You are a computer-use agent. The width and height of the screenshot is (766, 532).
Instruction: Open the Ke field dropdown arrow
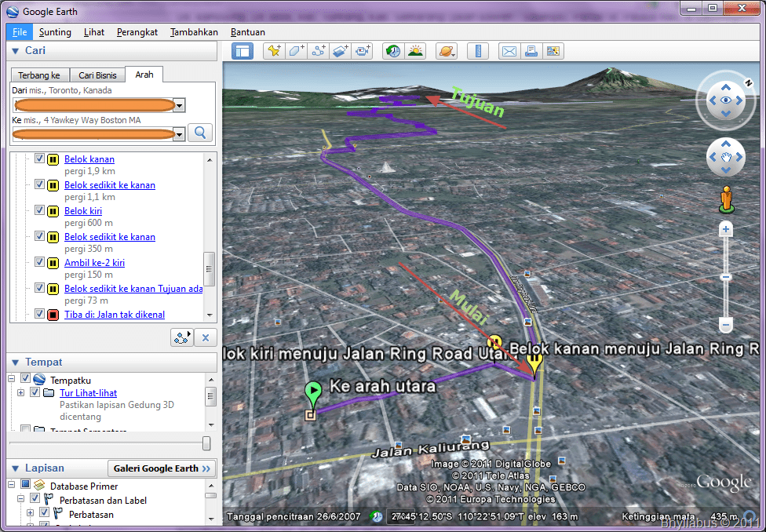pos(179,134)
